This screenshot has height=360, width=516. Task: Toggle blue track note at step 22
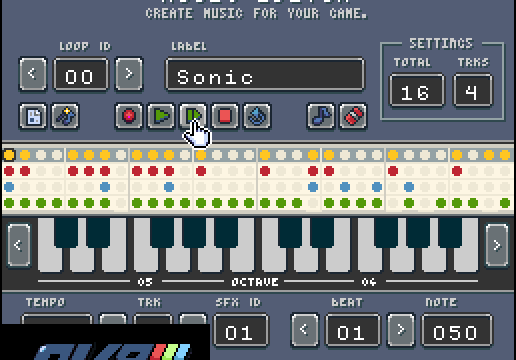pos(345,187)
